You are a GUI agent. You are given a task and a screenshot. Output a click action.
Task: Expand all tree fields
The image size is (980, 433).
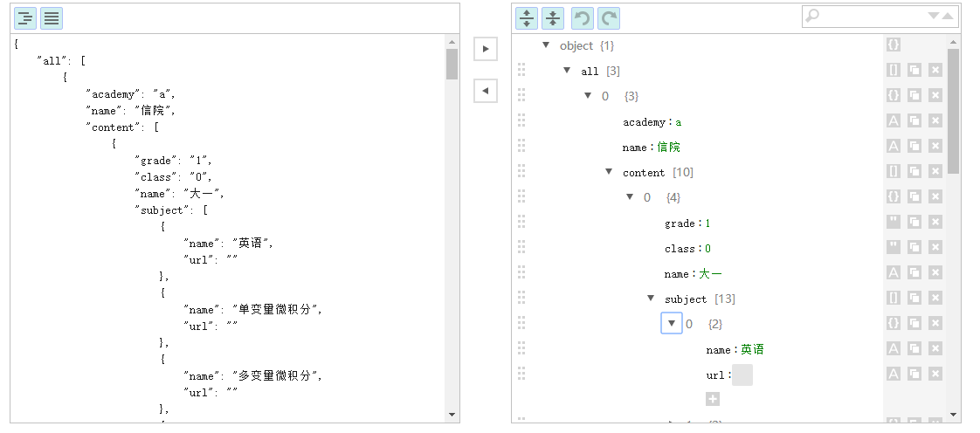click(x=527, y=18)
